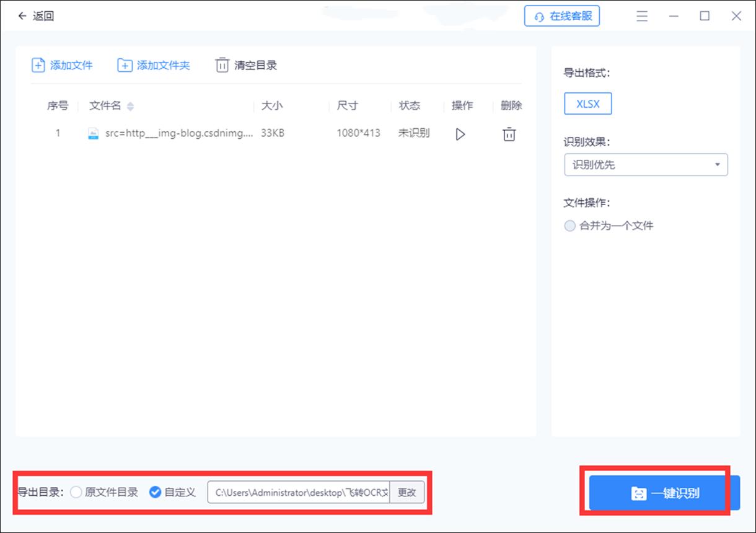Image resolution: width=756 pixels, height=533 pixels.
Task: Click the 清空目录 trash icon to clear list
Action: (222, 64)
